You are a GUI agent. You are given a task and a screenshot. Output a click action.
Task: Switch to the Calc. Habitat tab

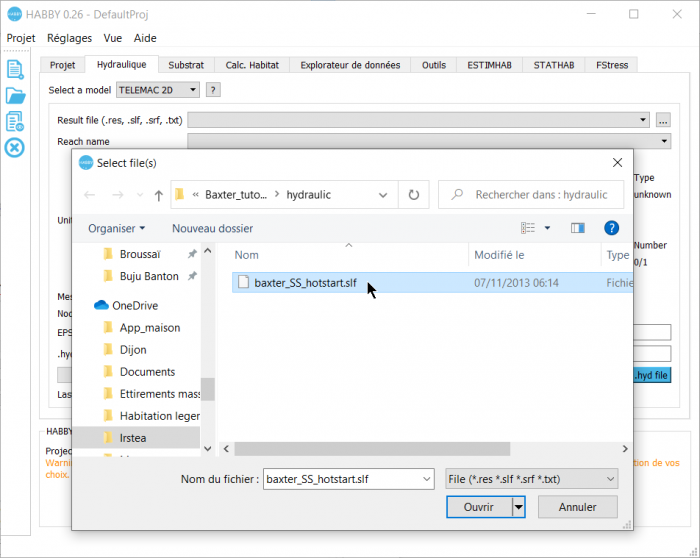pyautogui.click(x=252, y=65)
